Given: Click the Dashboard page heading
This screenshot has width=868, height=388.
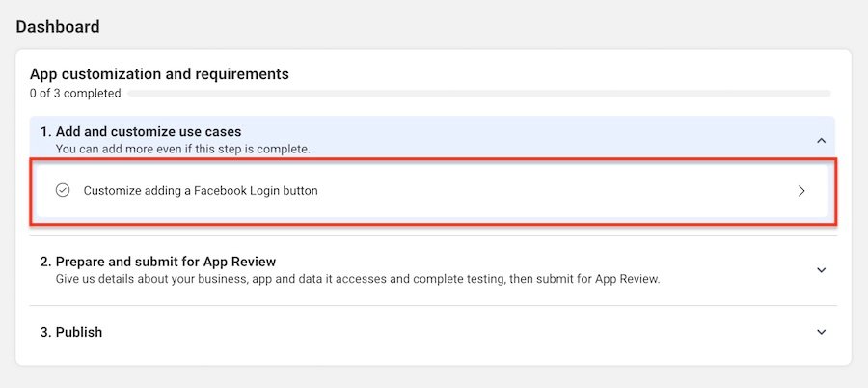Looking at the screenshot, I should click(x=58, y=27).
